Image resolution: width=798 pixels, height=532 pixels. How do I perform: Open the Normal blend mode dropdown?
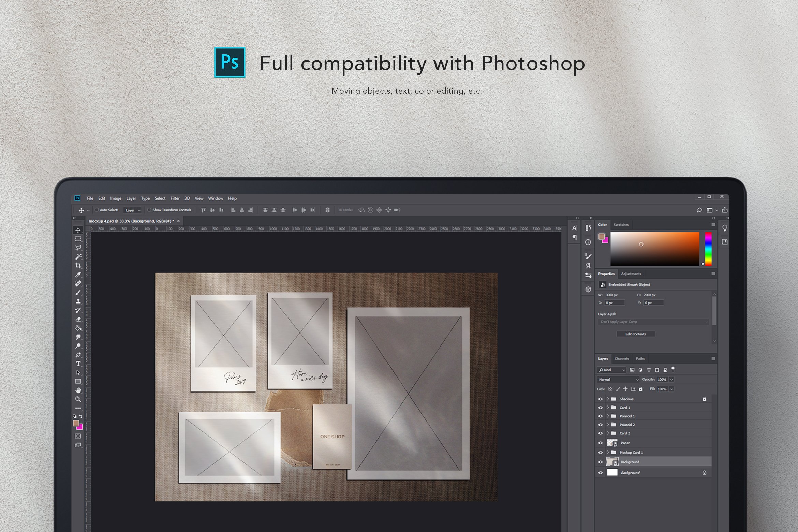point(618,380)
